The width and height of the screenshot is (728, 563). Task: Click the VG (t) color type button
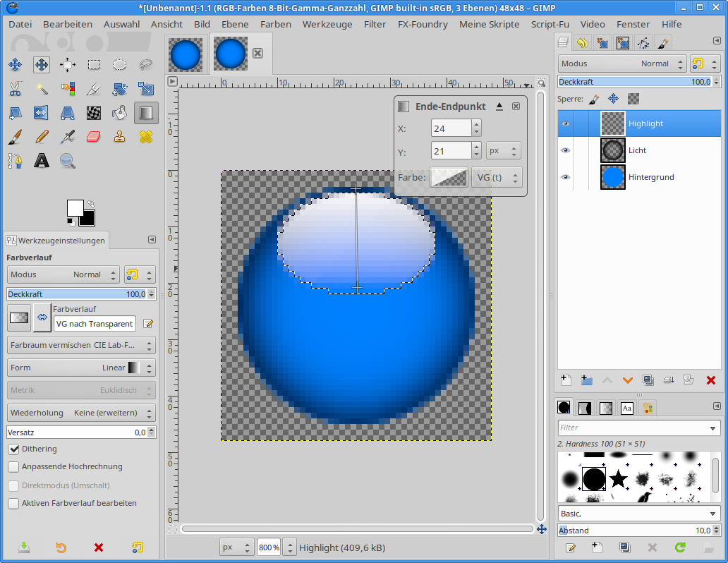tap(496, 178)
